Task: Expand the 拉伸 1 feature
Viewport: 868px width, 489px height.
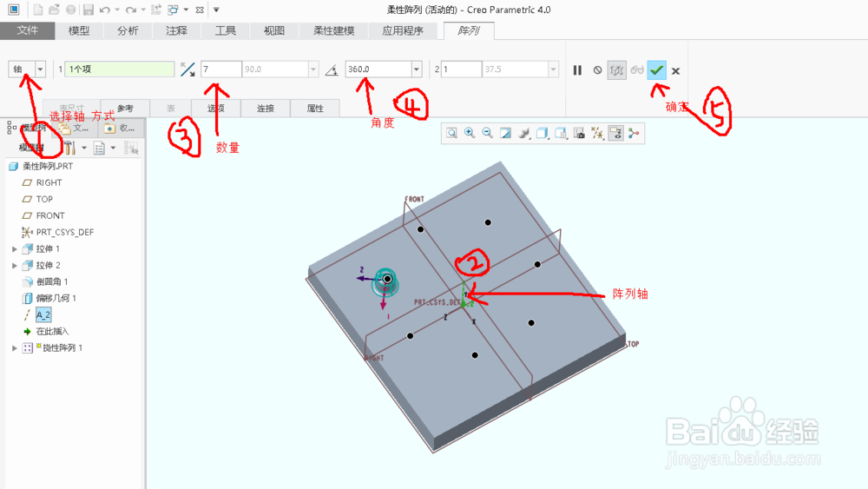Action: pyautogui.click(x=15, y=249)
